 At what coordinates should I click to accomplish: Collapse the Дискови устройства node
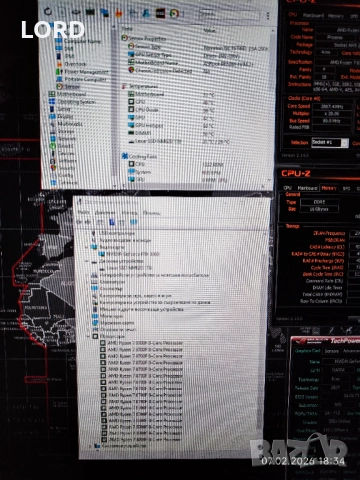click(87, 262)
